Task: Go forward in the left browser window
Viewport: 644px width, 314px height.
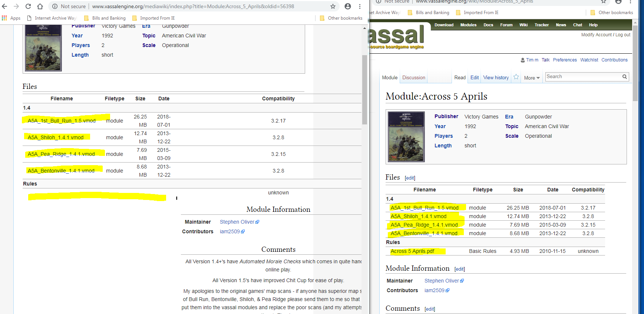Action: [x=16, y=6]
